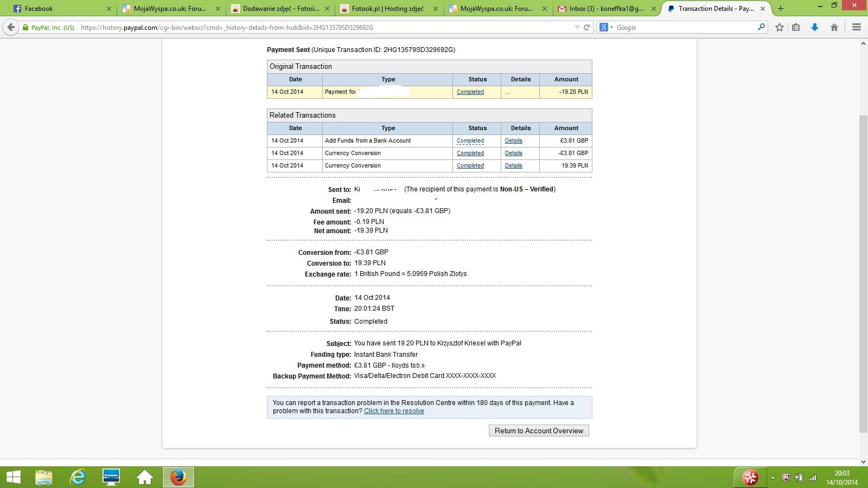
Task: Open new tab with plus button
Action: pos(781,9)
